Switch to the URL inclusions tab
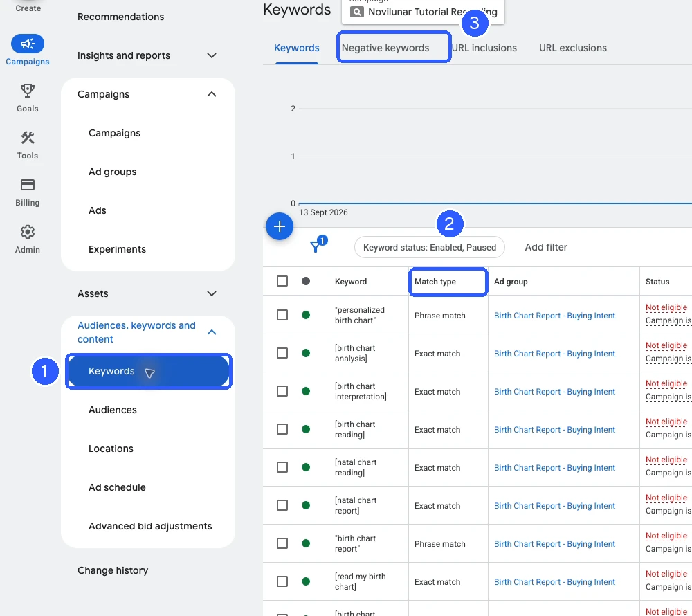The height and width of the screenshot is (616, 692). (x=484, y=48)
